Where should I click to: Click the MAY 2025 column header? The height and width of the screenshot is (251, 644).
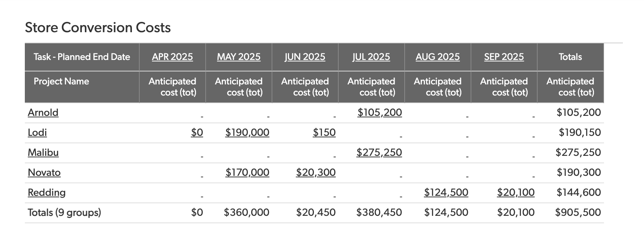(x=239, y=57)
